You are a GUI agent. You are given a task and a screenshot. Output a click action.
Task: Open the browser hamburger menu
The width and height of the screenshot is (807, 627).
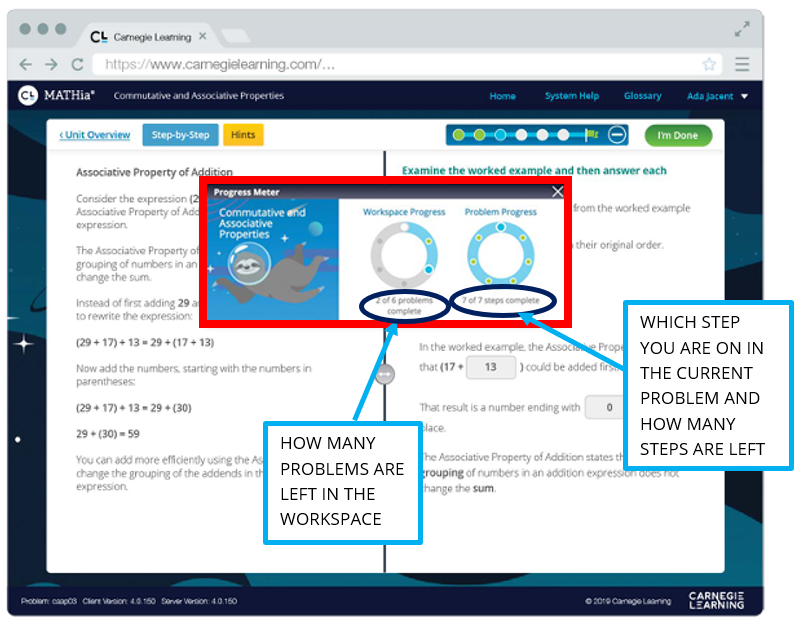point(742,64)
